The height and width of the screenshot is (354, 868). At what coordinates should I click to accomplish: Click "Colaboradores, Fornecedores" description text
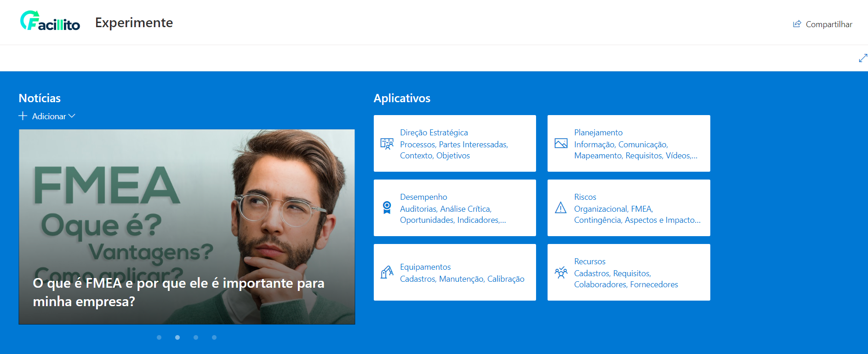626,284
